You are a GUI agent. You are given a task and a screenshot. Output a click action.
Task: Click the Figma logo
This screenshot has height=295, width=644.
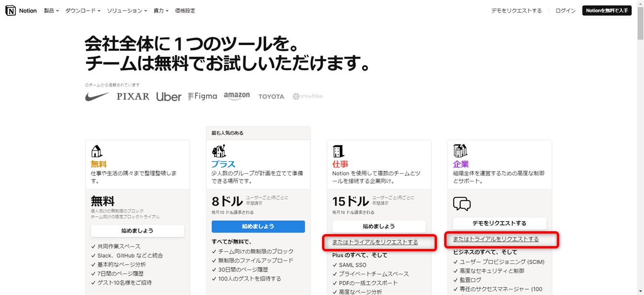(202, 96)
